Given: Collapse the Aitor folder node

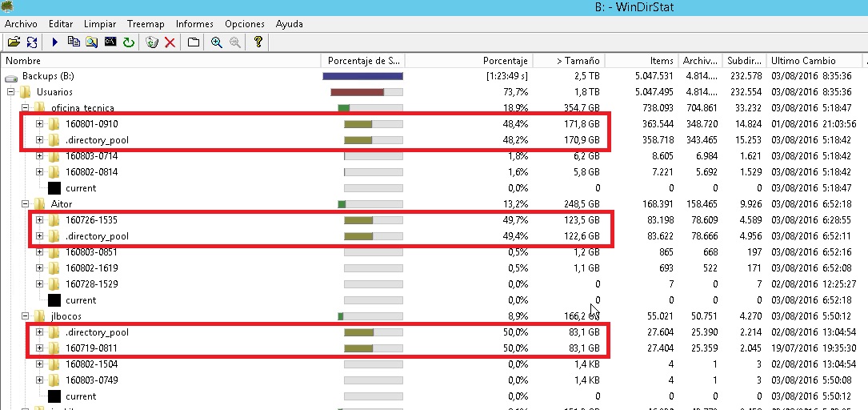Looking at the screenshot, I should (25, 204).
